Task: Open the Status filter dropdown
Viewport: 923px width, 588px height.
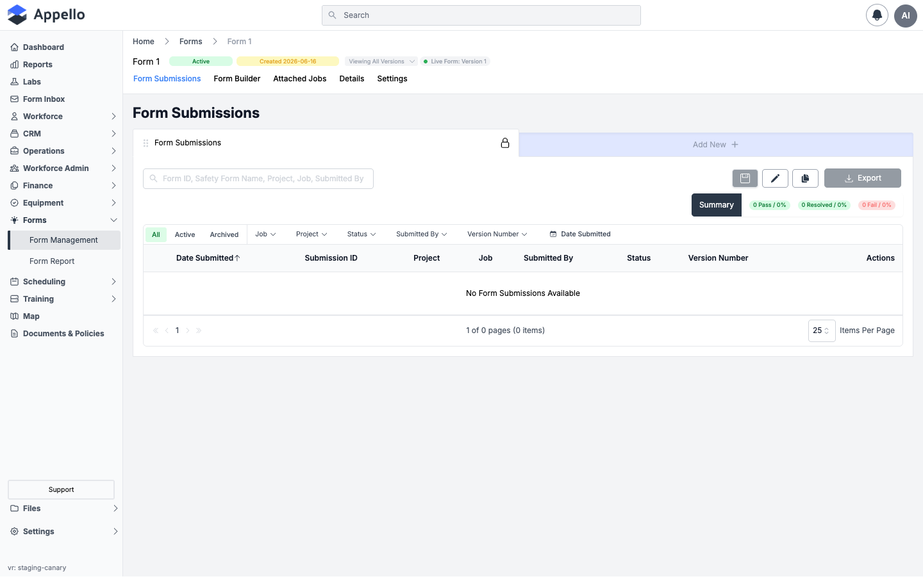Action: click(362, 234)
